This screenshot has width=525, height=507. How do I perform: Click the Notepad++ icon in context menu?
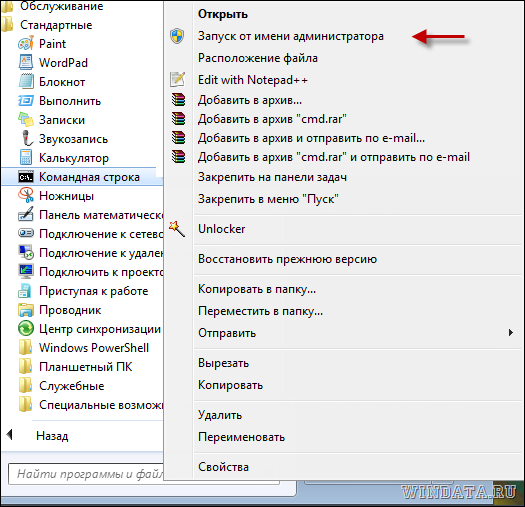[177, 80]
